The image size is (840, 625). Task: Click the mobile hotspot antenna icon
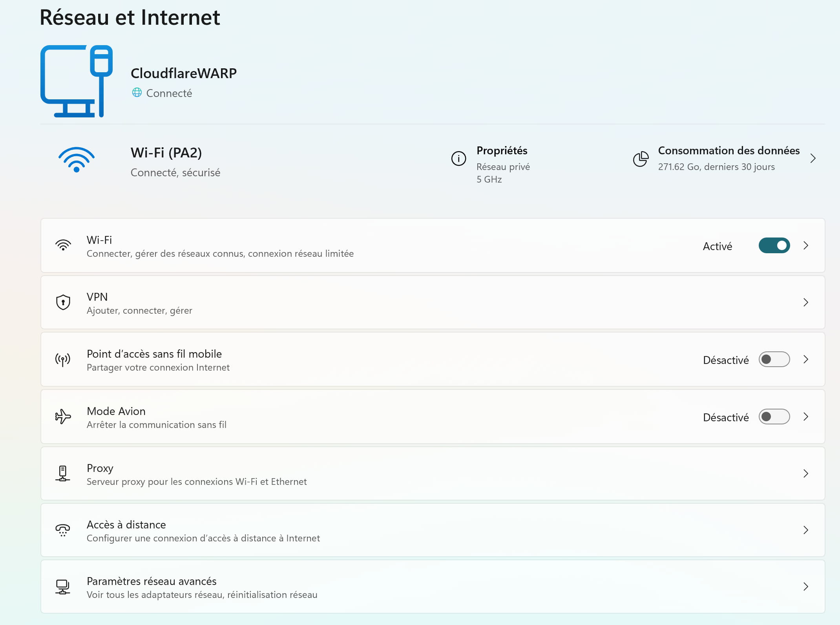point(63,359)
